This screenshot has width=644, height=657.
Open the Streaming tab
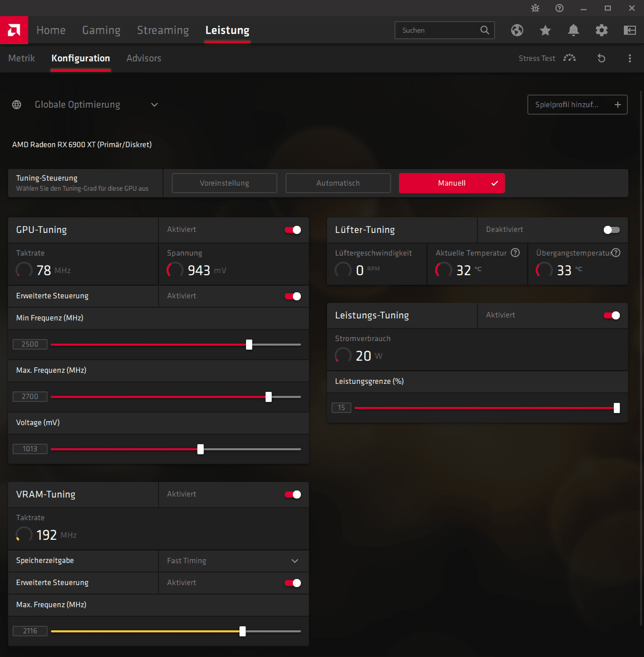tap(163, 30)
